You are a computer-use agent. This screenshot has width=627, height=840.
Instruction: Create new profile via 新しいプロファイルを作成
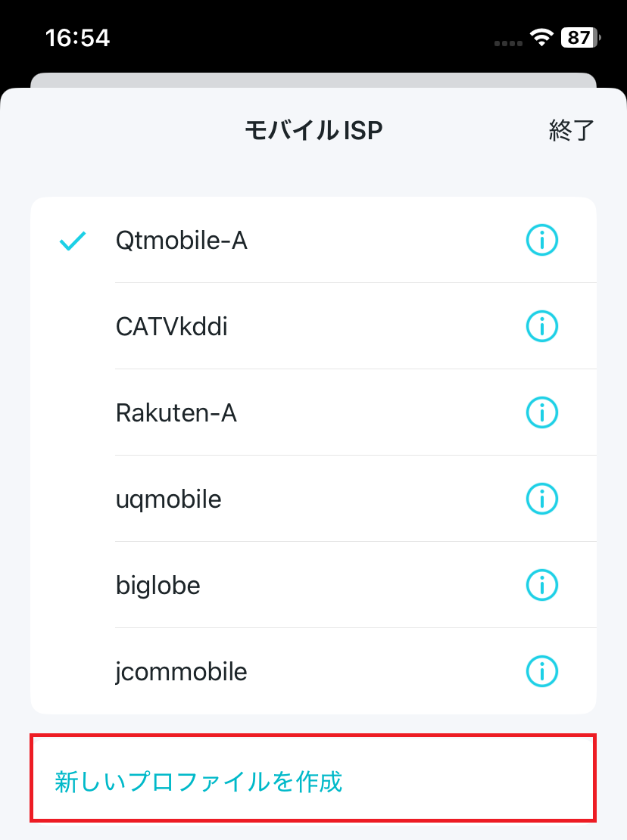click(x=313, y=778)
